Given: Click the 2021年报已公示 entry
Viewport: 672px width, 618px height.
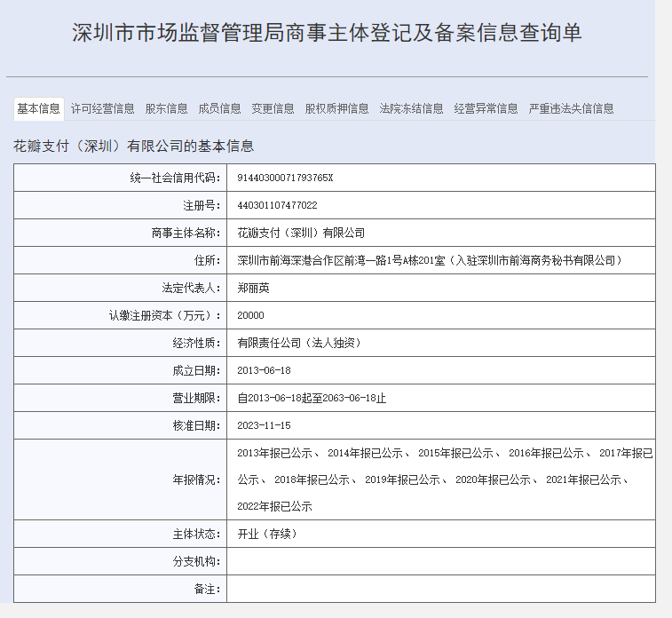Looking at the screenshot, I should pyautogui.click(x=583, y=480).
